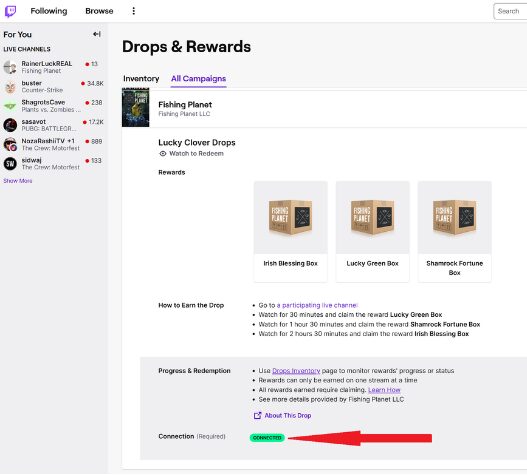Focus the Search field
The image size is (527, 475).
(x=510, y=11)
